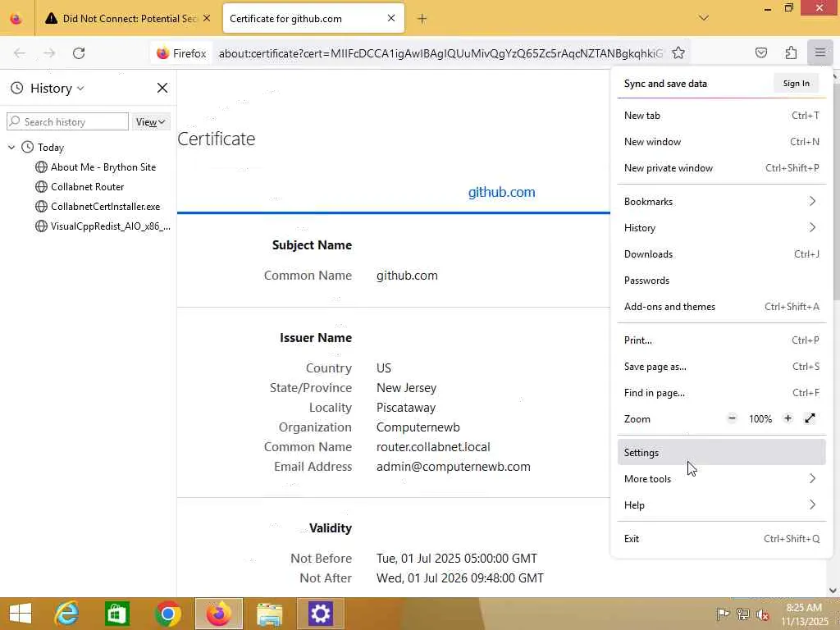
Task: Open About Me - Brython Site history entry
Action: point(95,167)
